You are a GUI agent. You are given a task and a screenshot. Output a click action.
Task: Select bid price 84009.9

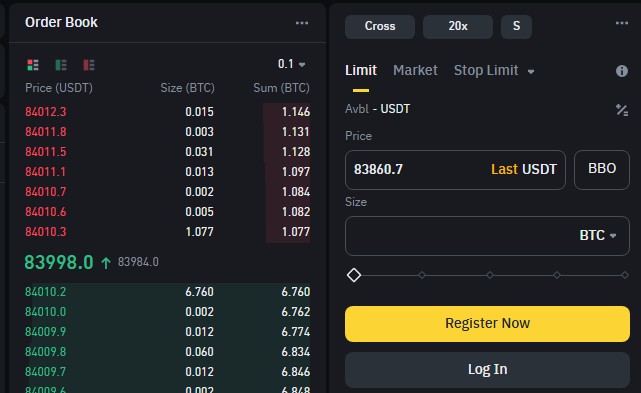45,332
